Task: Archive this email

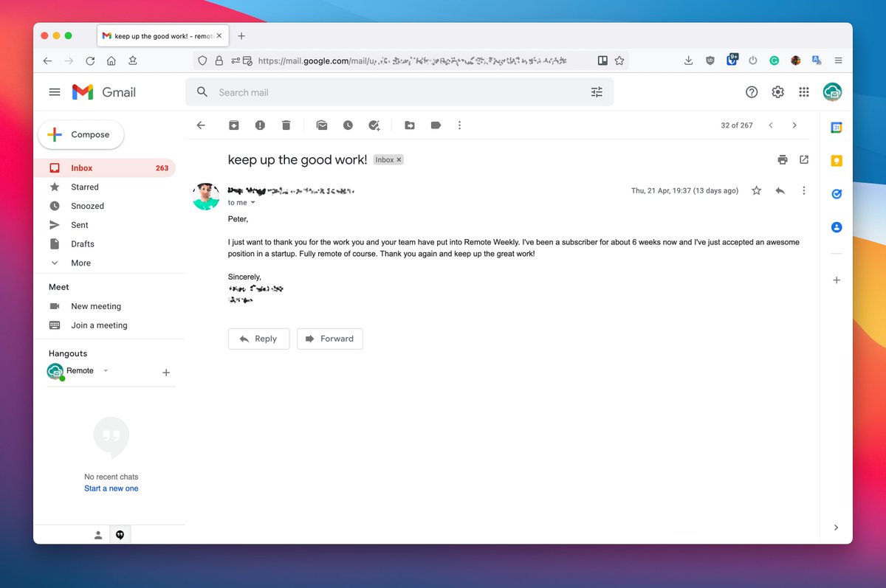Action: click(233, 125)
